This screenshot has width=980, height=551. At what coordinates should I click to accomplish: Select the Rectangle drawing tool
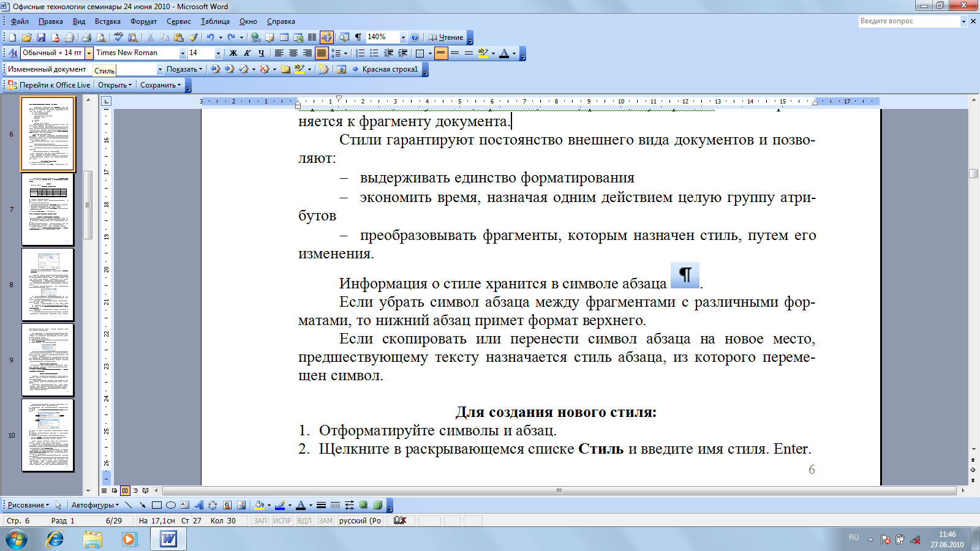point(157,505)
